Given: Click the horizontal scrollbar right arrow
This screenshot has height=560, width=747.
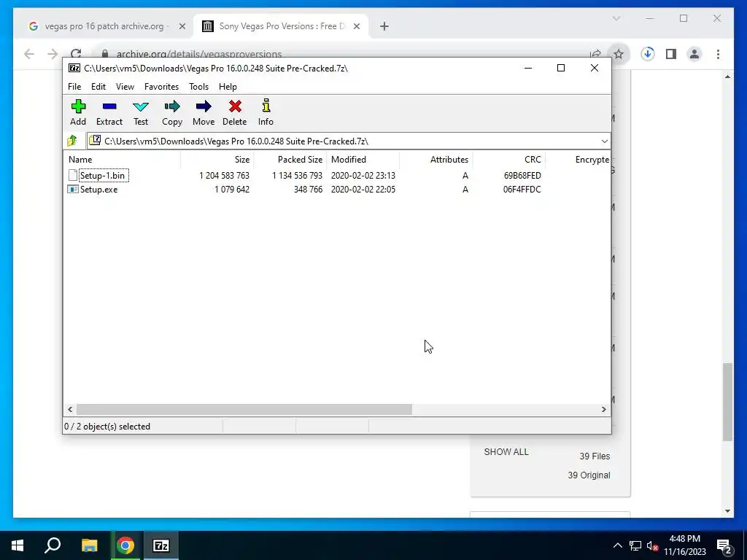Looking at the screenshot, I should pos(603,409).
